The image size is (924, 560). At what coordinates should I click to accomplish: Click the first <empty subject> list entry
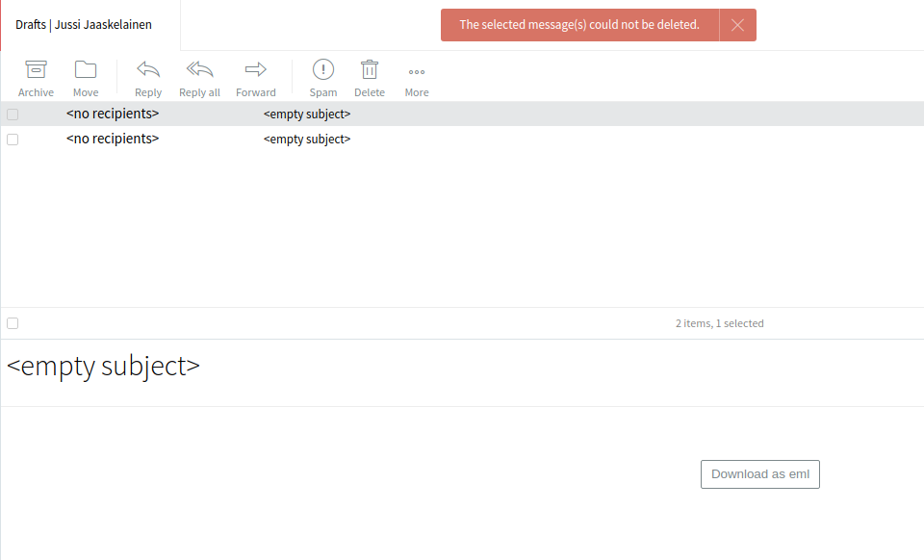[307, 115]
